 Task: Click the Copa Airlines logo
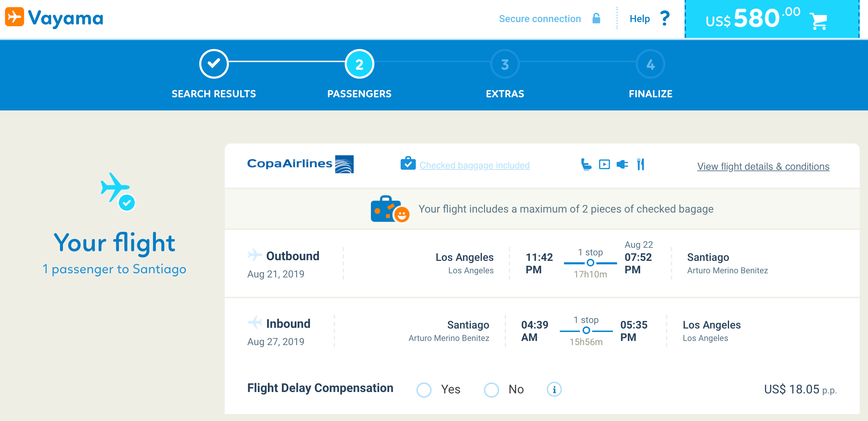click(x=300, y=164)
